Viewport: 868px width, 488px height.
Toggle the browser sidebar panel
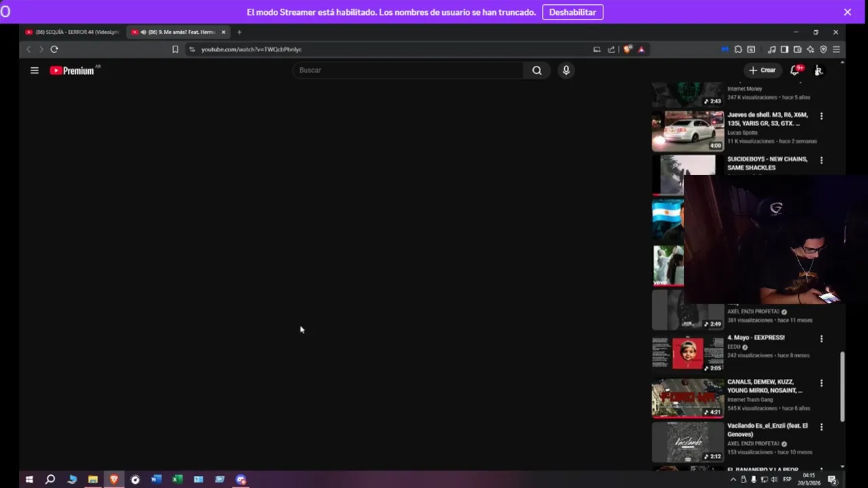(785, 49)
